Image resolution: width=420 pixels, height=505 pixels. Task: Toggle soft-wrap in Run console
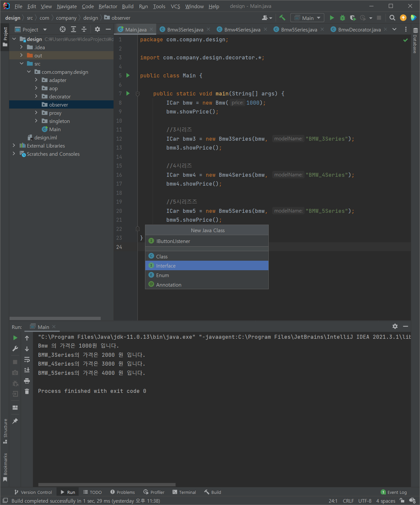tap(27, 360)
